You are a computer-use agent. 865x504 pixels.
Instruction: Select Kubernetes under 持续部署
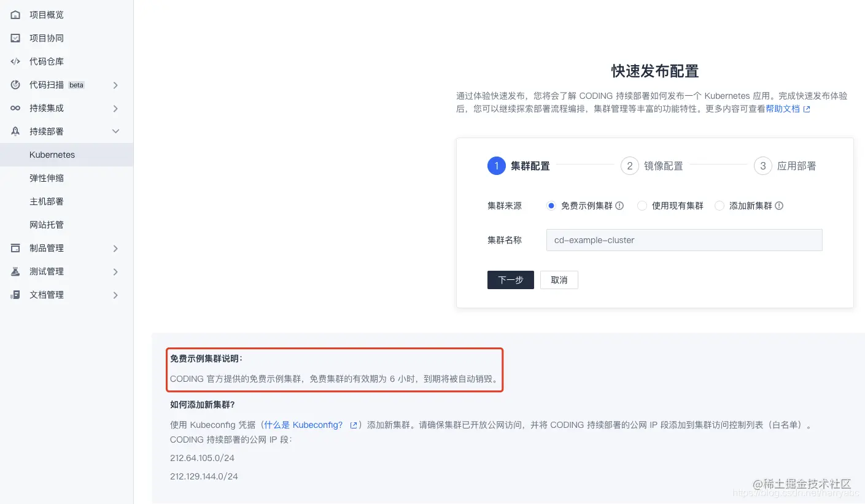[x=52, y=155]
